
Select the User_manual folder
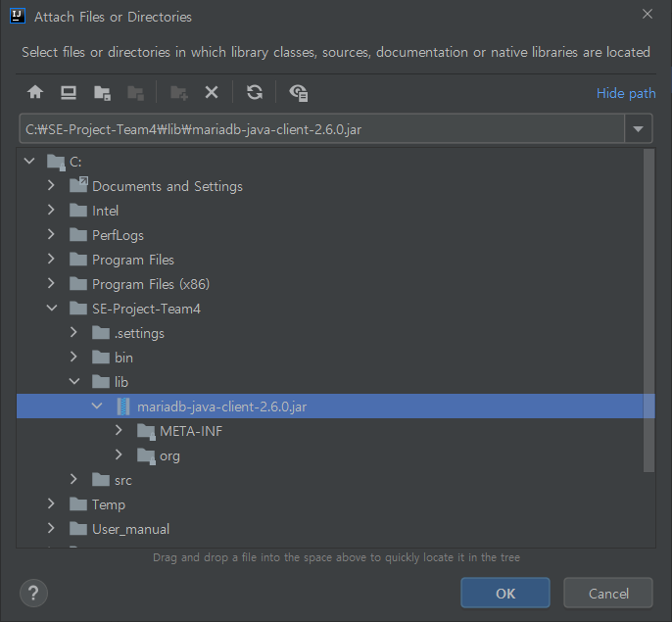click(120, 529)
